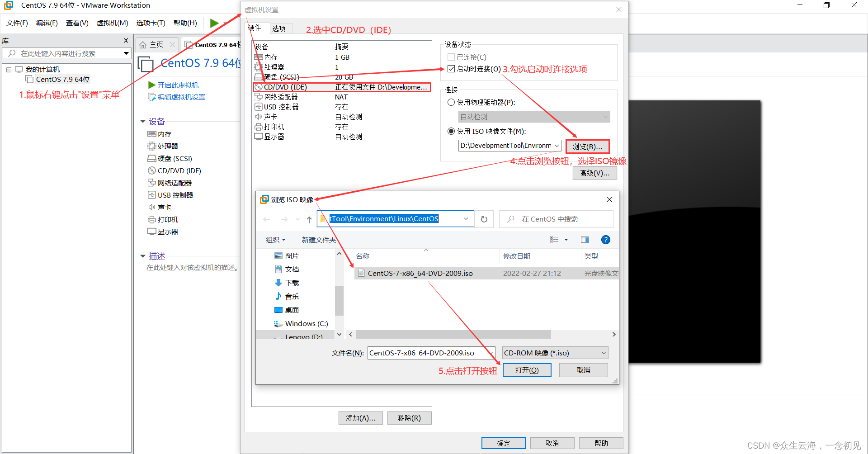Open the view options dropdown arrow
Image resolution: width=868 pixels, height=454 pixels.
pos(566,240)
